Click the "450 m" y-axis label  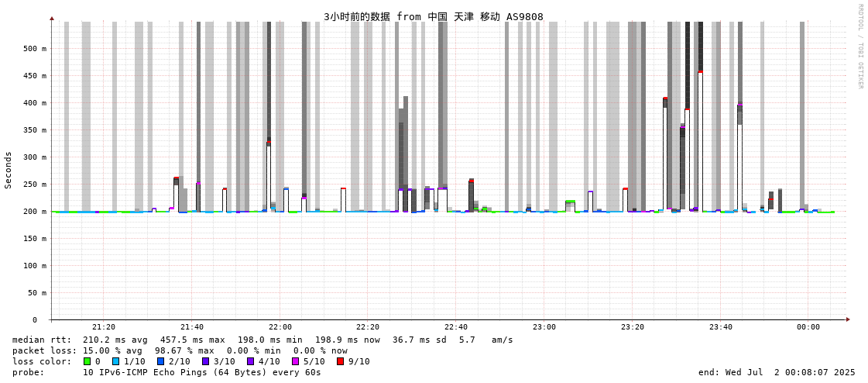(34, 76)
